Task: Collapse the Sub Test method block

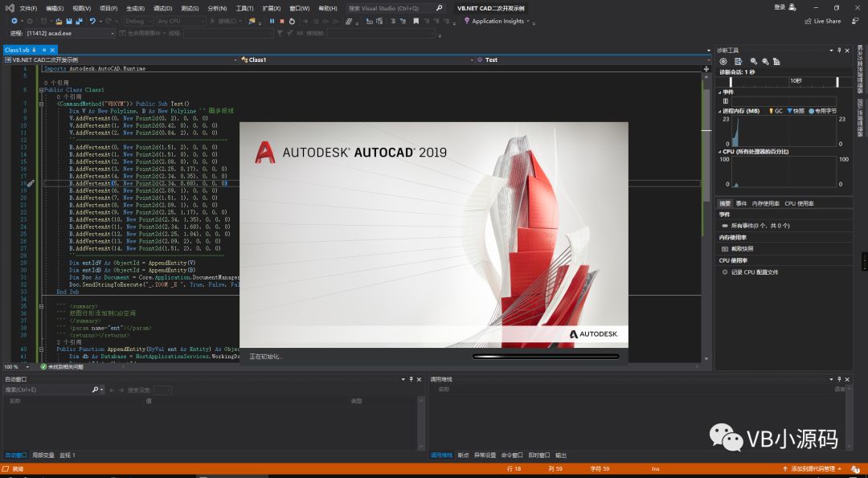Action: click(41, 104)
